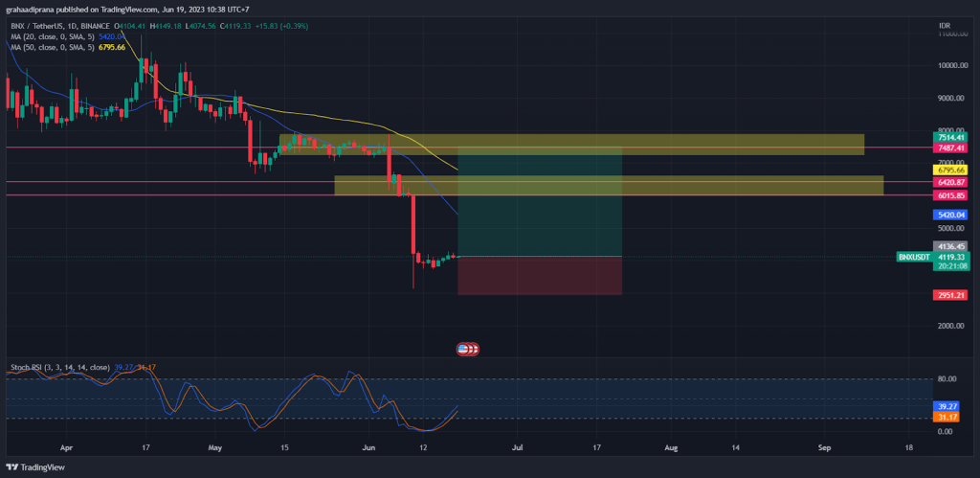Click the TradingView logo at bottom left

pos(35,467)
